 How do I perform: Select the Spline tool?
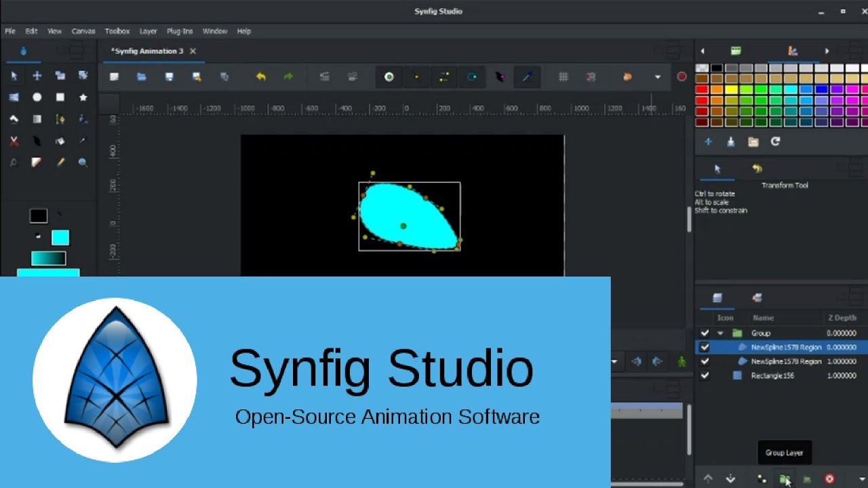pos(60,119)
